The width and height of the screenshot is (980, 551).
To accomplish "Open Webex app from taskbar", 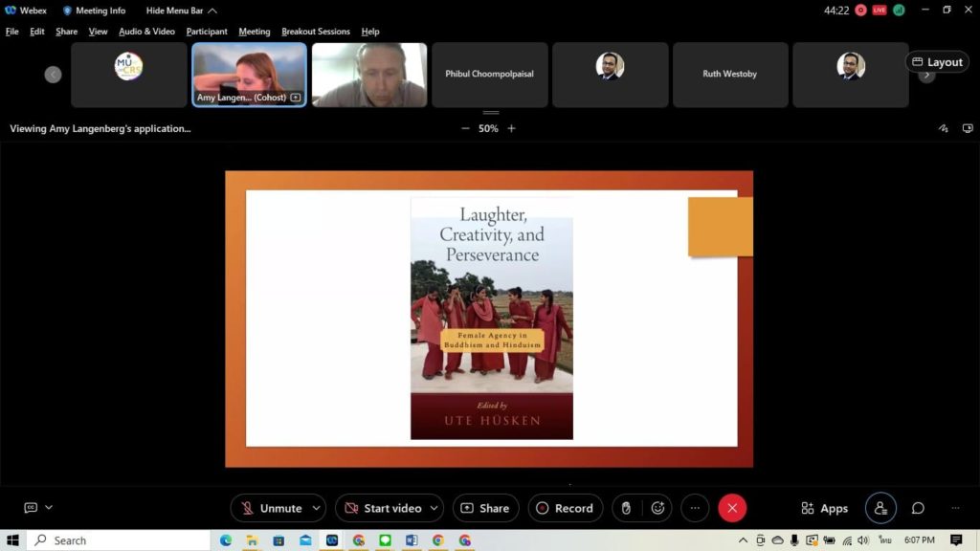I will 332,540.
